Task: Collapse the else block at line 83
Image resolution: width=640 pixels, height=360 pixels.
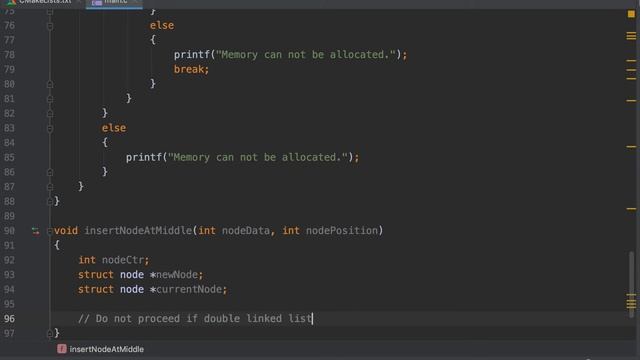Action: coord(50,128)
